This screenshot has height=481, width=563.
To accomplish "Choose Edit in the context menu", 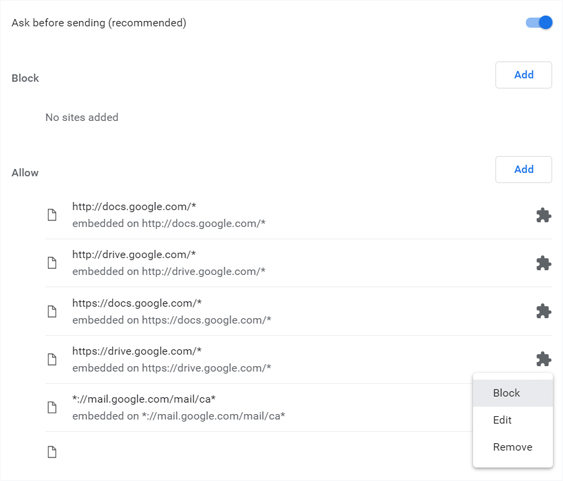I will 513,420.
